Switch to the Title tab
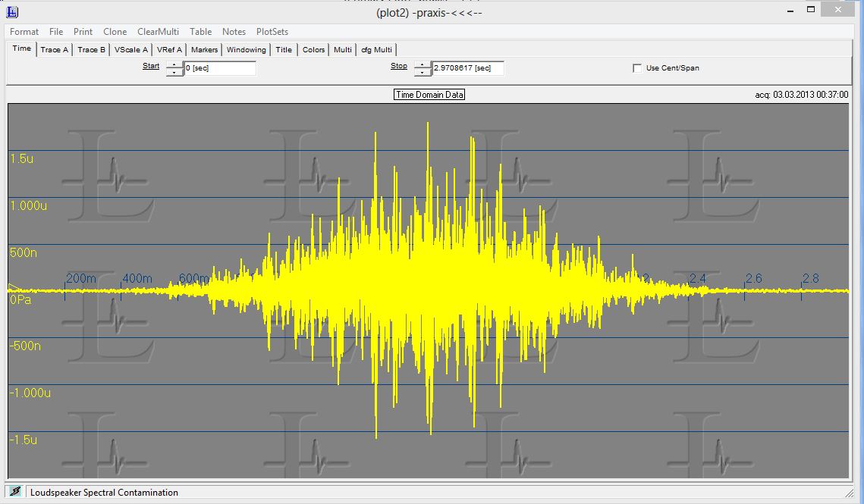 tap(284, 49)
